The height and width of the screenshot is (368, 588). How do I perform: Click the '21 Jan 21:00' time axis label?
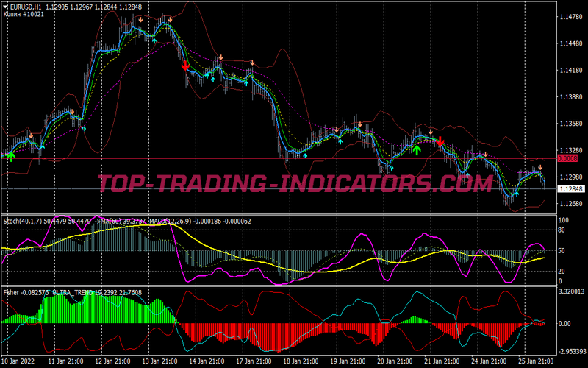442,361
